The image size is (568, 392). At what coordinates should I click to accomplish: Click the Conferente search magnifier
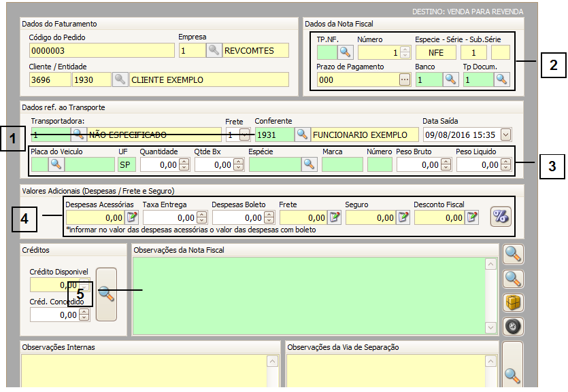pos(302,135)
